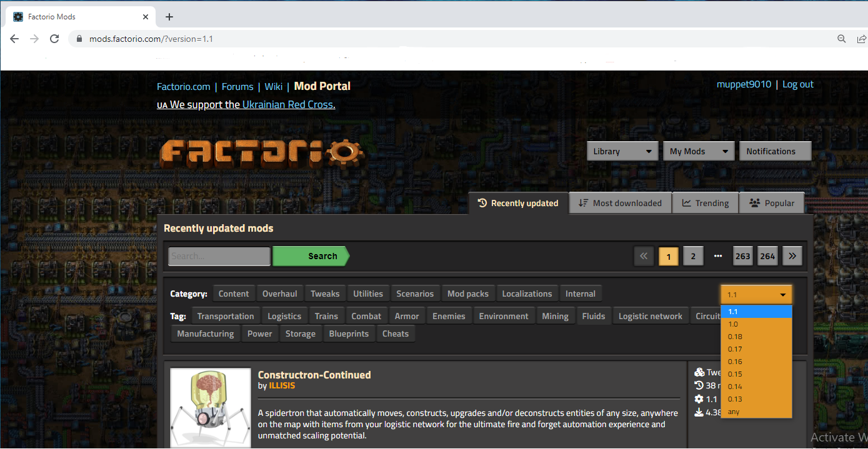Switch to Most downloaded tab
Image resolution: width=868 pixels, height=449 pixels.
620,203
